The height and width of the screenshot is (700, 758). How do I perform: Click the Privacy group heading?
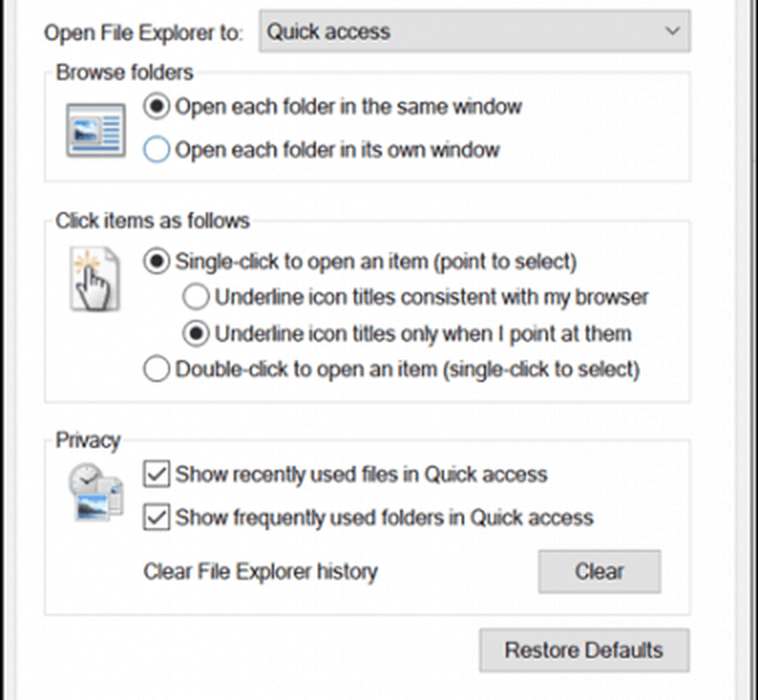click(x=88, y=441)
